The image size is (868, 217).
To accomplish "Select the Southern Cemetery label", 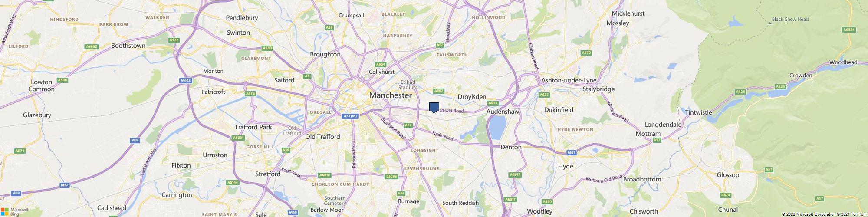I will (335, 201).
